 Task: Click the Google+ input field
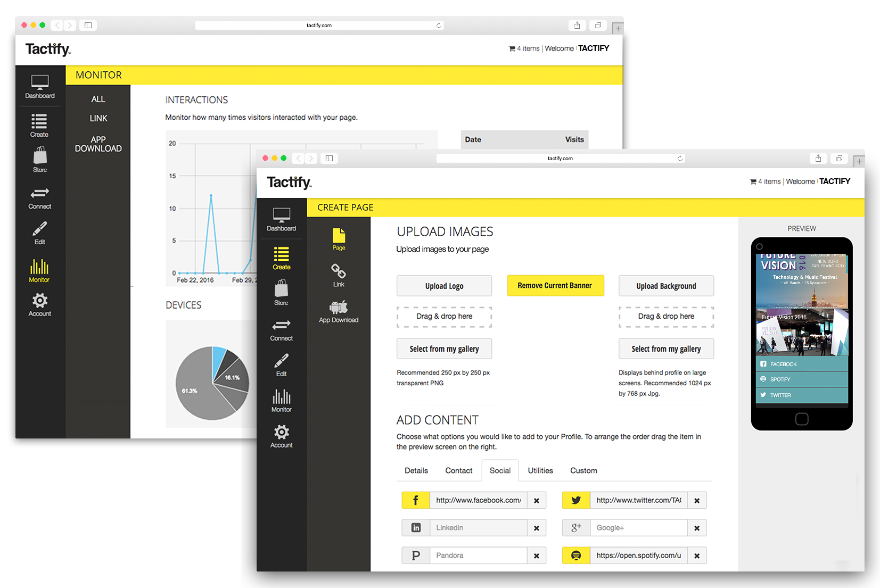click(x=639, y=528)
